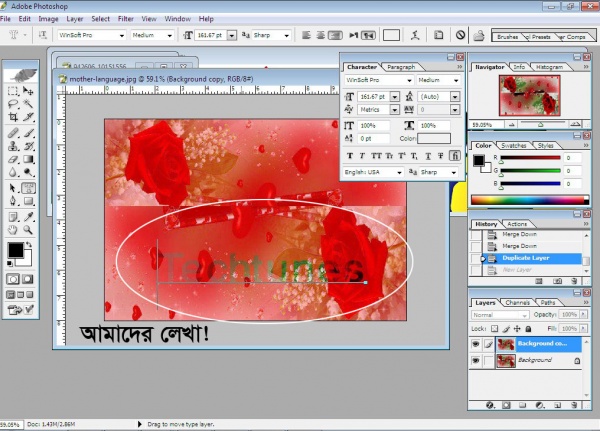
Task: Select the Crop tool
Action: (x=13, y=117)
